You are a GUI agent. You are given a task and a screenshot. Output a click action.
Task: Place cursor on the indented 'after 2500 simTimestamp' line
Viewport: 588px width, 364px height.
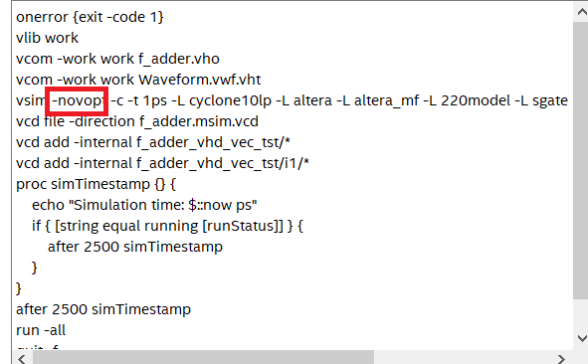(x=135, y=247)
